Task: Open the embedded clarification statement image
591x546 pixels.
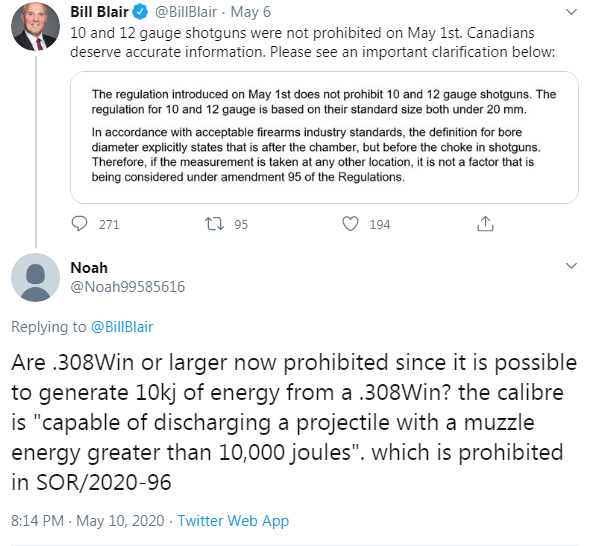Action: tap(324, 138)
